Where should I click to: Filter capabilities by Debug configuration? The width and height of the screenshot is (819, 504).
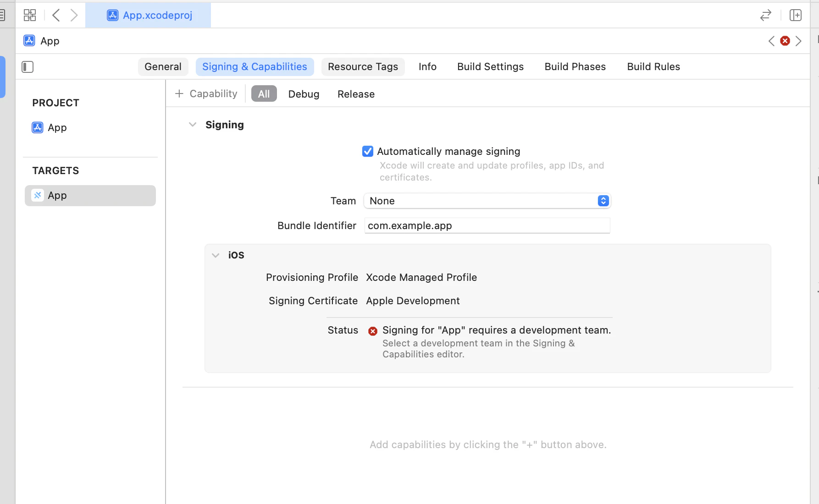click(304, 93)
